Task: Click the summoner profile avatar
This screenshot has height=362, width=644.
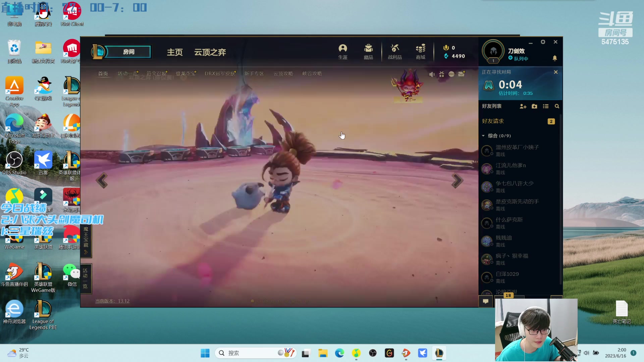Action: point(493,51)
